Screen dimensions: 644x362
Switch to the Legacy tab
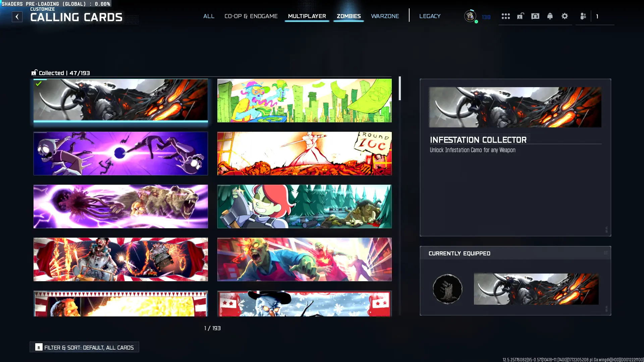[x=430, y=16]
